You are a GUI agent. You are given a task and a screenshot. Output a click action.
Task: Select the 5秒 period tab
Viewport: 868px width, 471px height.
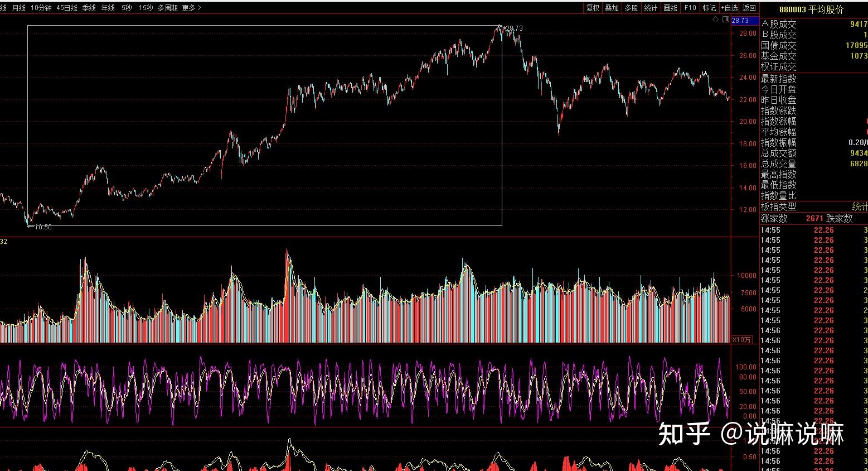(127, 8)
